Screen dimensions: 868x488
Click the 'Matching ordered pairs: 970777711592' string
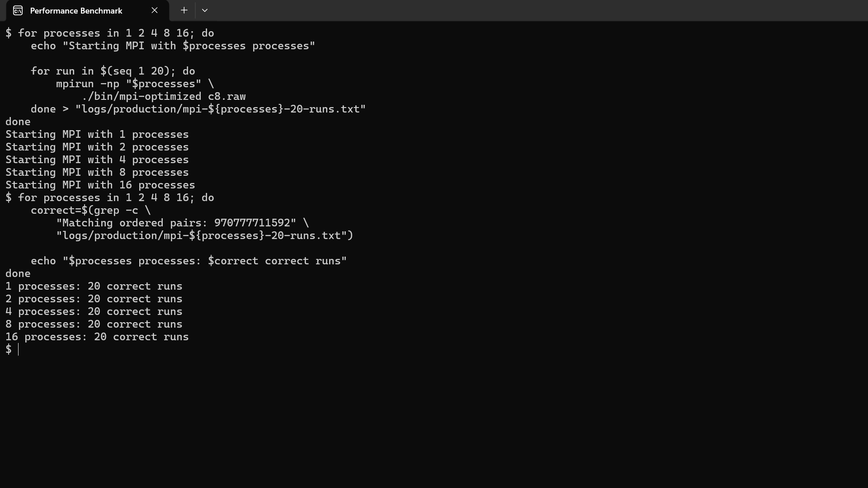coord(176,223)
